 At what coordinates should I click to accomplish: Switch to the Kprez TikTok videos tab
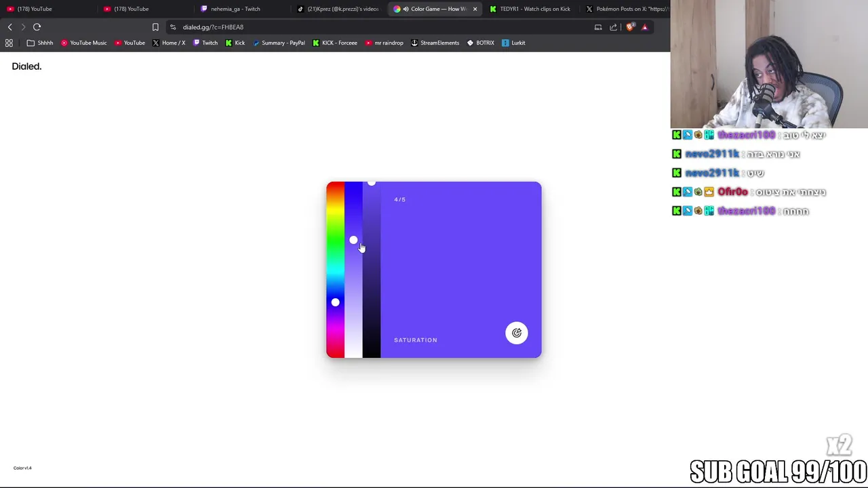(x=339, y=9)
